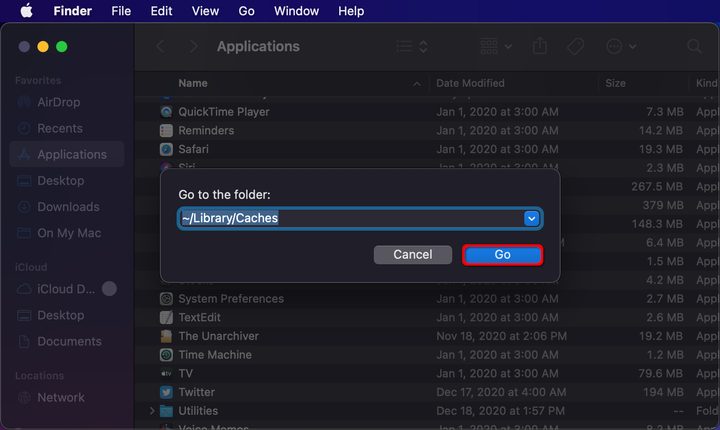Select Downloads in sidebar

tap(67, 207)
